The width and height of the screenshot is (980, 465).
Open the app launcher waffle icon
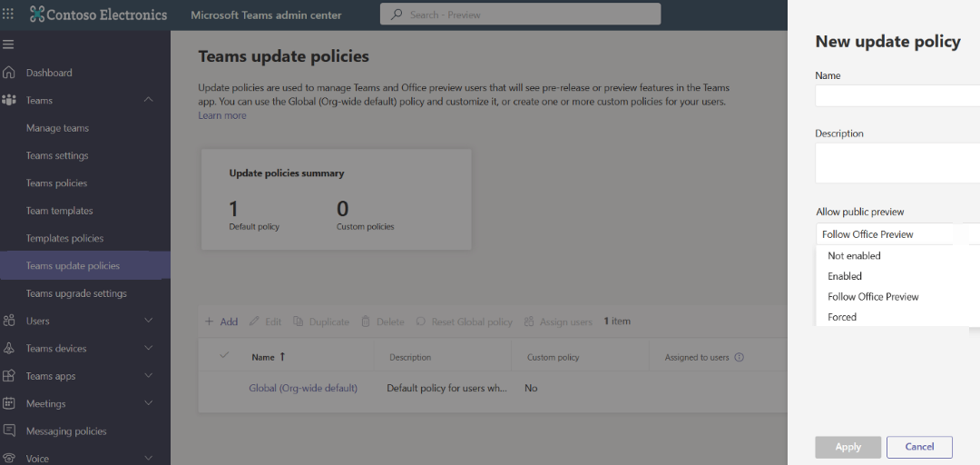[x=9, y=14]
